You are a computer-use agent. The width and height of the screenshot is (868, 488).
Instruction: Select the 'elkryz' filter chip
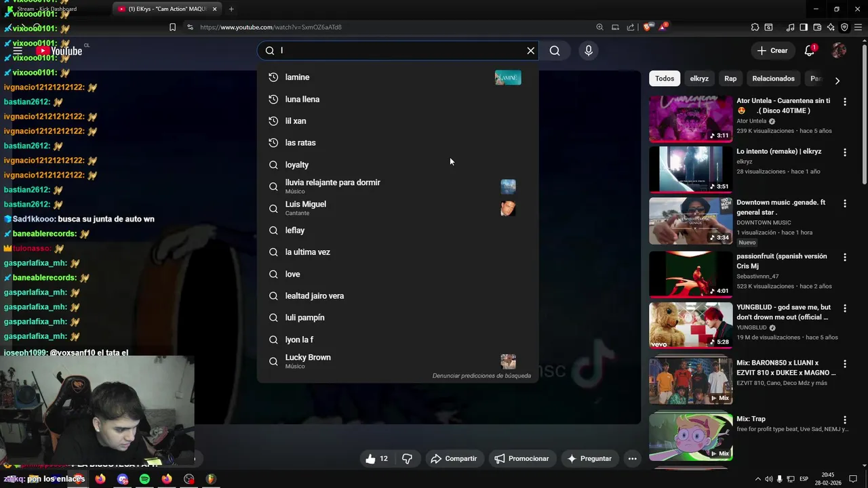699,79
